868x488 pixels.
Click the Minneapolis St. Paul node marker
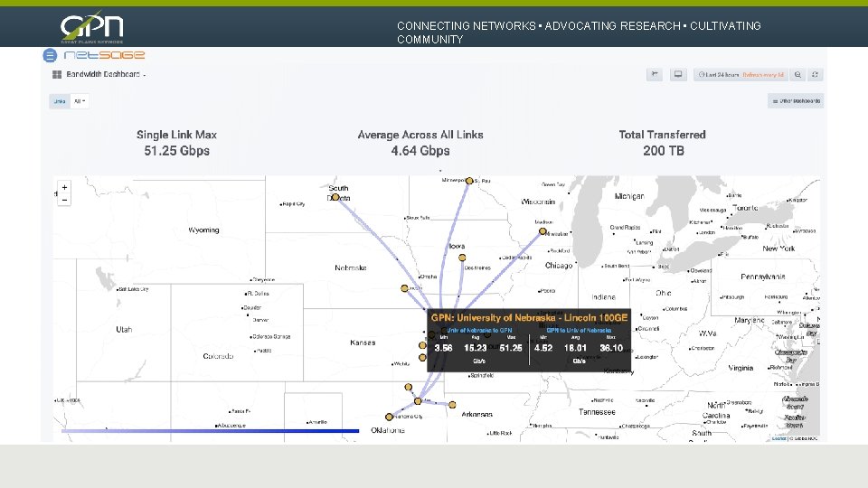[x=469, y=181]
